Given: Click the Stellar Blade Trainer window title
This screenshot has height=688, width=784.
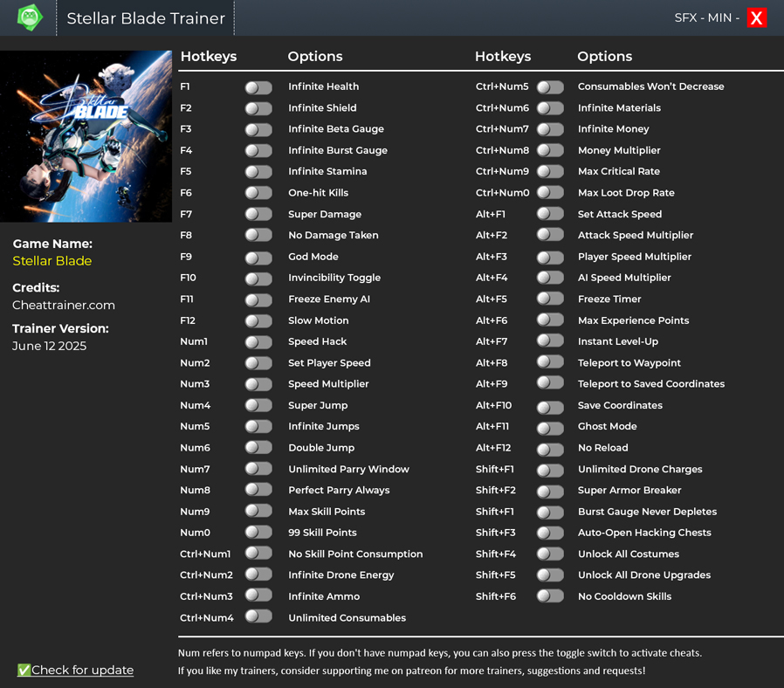Looking at the screenshot, I should (x=146, y=18).
